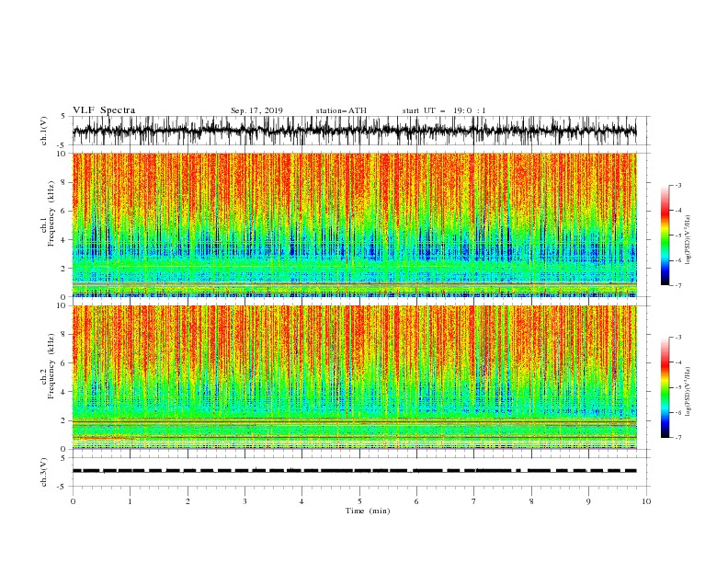This screenshot has height=563, width=728.
Task: Click time axis tick label '10'
Action: [x=646, y=501]
